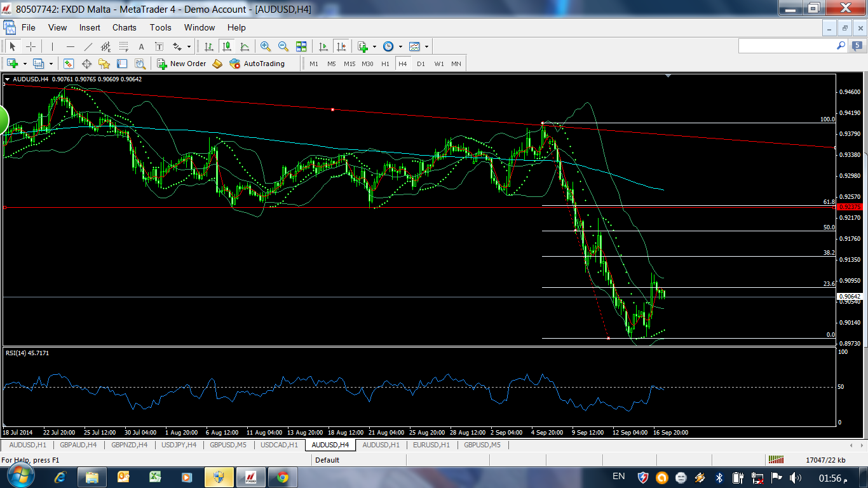Click the Periods clock icon
This screenshot has width=868, height=488.
click(388, 46)
